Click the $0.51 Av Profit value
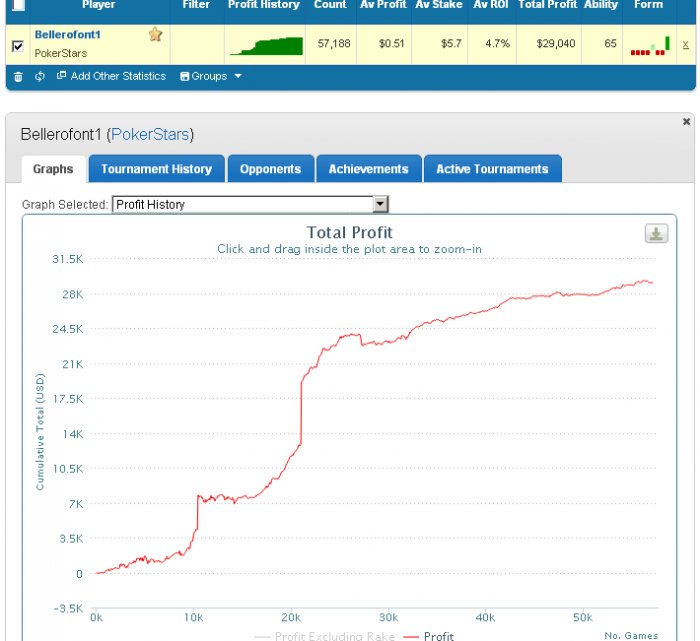 coord(392,43)
